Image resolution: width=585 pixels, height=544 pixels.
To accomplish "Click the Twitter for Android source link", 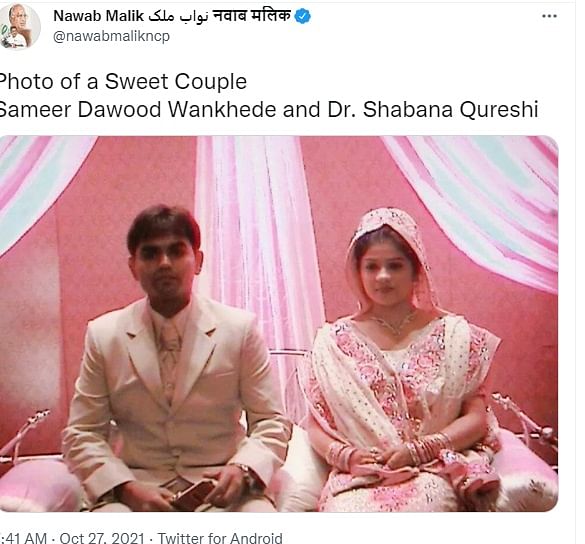I will [x=220, y=538].
